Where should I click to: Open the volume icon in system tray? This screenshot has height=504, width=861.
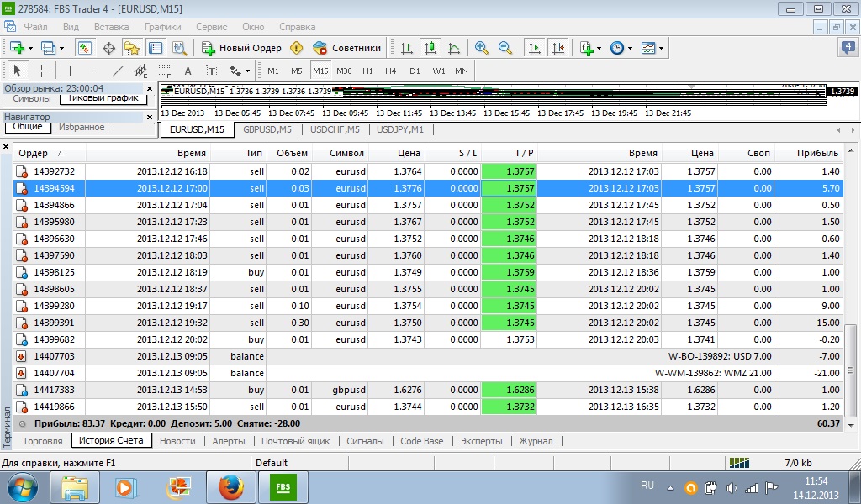tap(732, 487)
